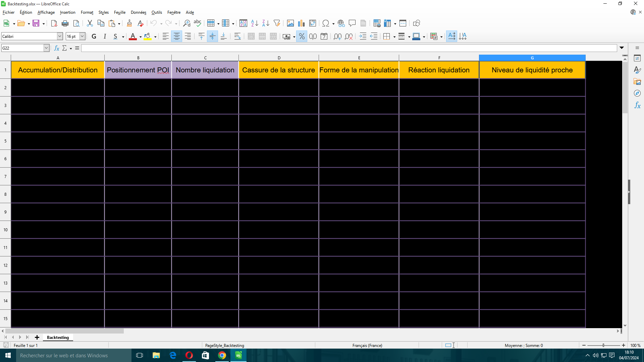Click the AutoFilter funnel icon

point(277,23)
